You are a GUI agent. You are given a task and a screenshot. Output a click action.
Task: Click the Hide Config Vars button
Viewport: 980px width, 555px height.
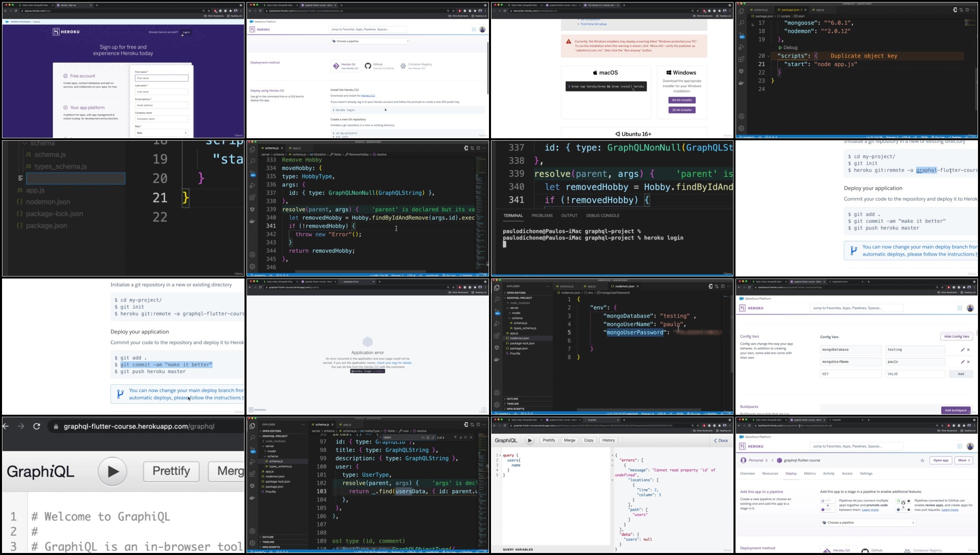pyautogui.click(x=957, y=337)
